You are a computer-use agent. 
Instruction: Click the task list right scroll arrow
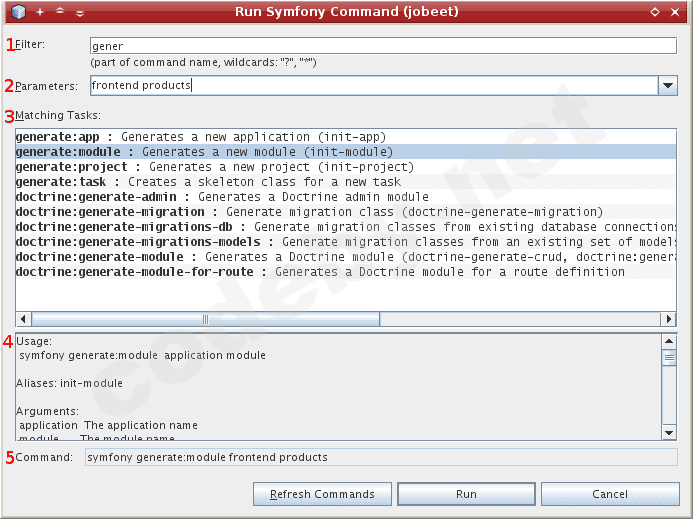(669, 319)
